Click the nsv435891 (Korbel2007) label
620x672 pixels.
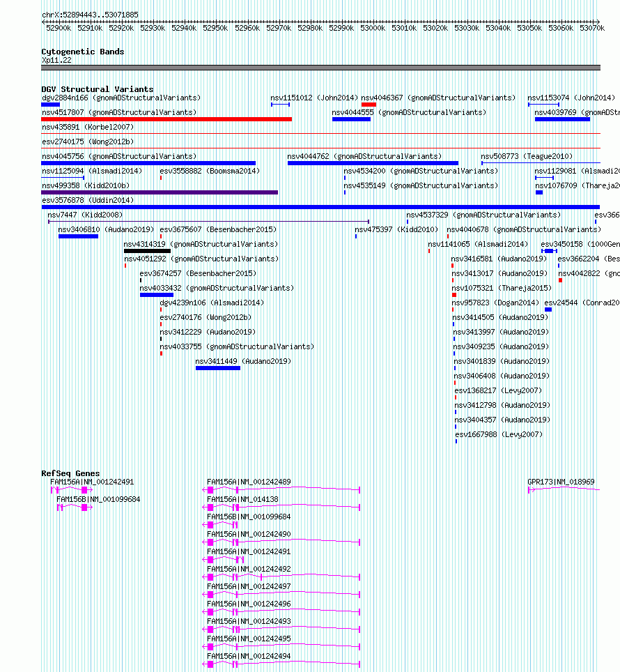[88, 128]
